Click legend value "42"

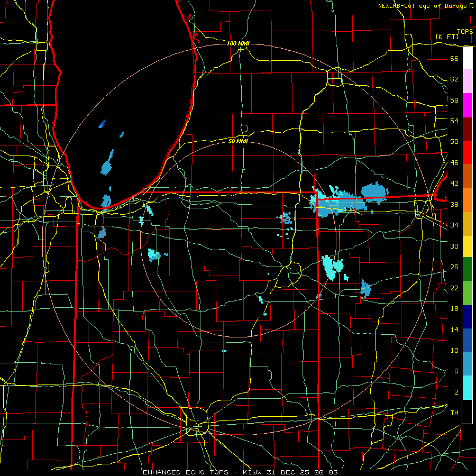click(x=454, y=184)
